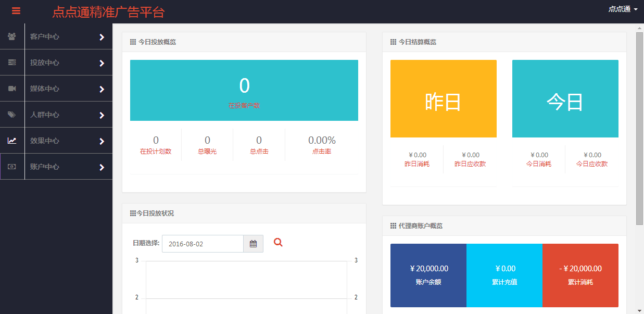Viewport: 644px width, 314px height.
Task: Select the 投放中心 menu item
Action: [x=45, y=62]
